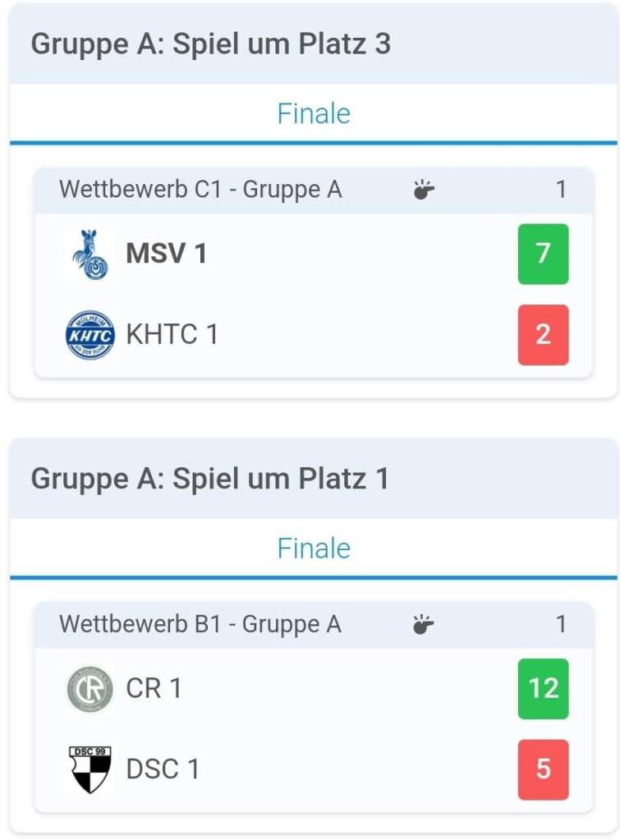Click the green score box showing 7
This screenshot has height=840, width=620.
(543, 254)
